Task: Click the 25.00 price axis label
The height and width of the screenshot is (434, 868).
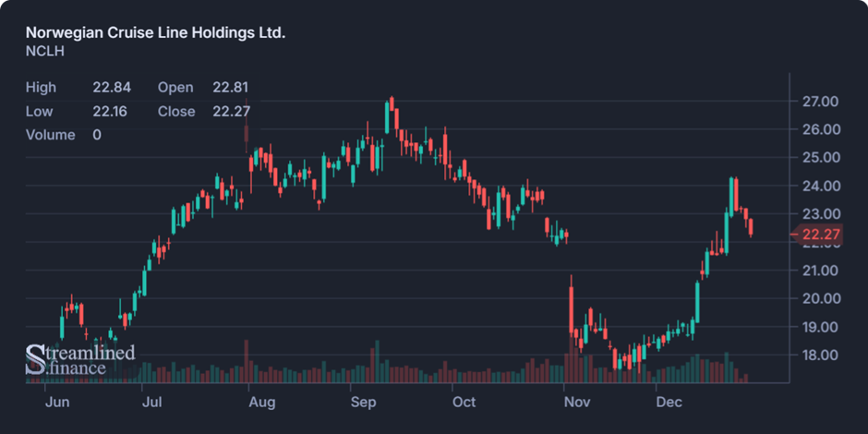Action: click(820, 158)
